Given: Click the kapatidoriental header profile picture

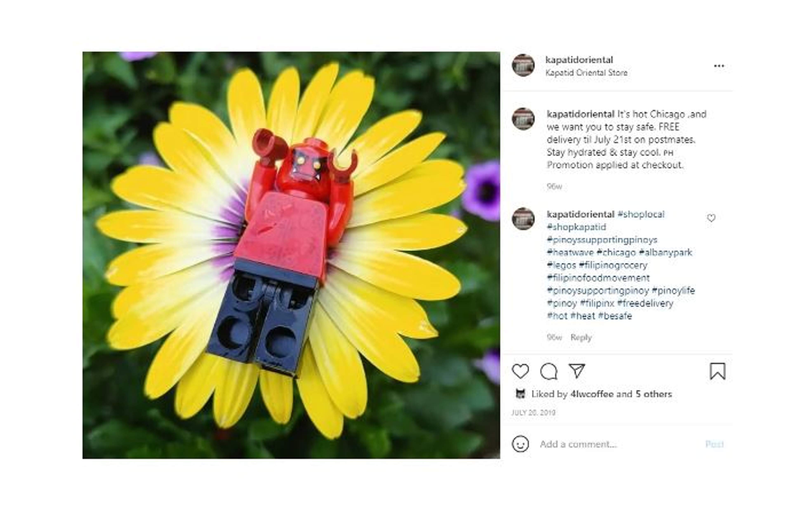Looking at the screenshot, I should tap(523, 65).
